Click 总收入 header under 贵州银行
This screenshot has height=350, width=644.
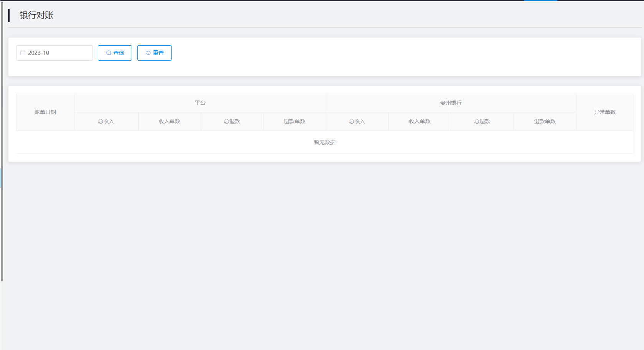click(x=357, y=121)
